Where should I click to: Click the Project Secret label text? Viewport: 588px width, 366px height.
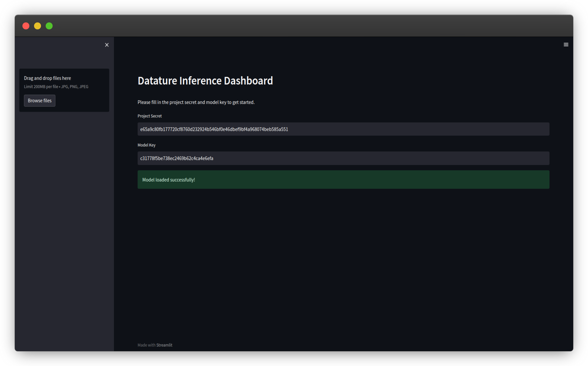149,116
